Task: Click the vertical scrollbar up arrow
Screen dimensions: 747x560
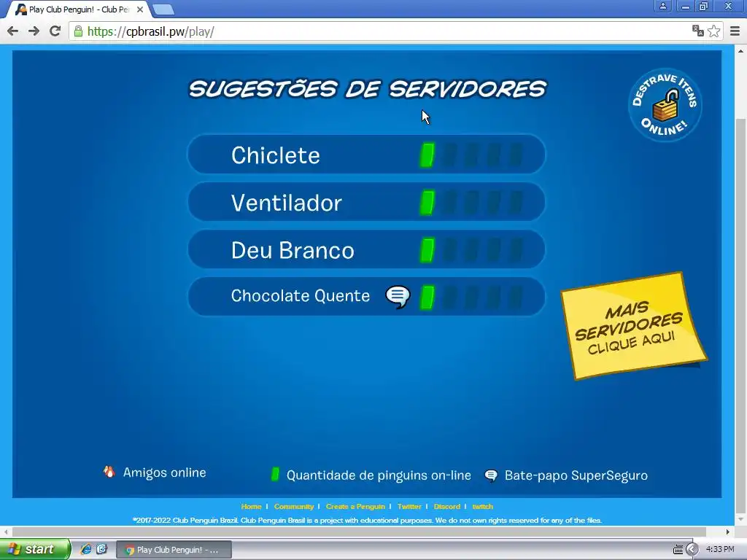Action: pyautogui.click(x=740, y=50)
